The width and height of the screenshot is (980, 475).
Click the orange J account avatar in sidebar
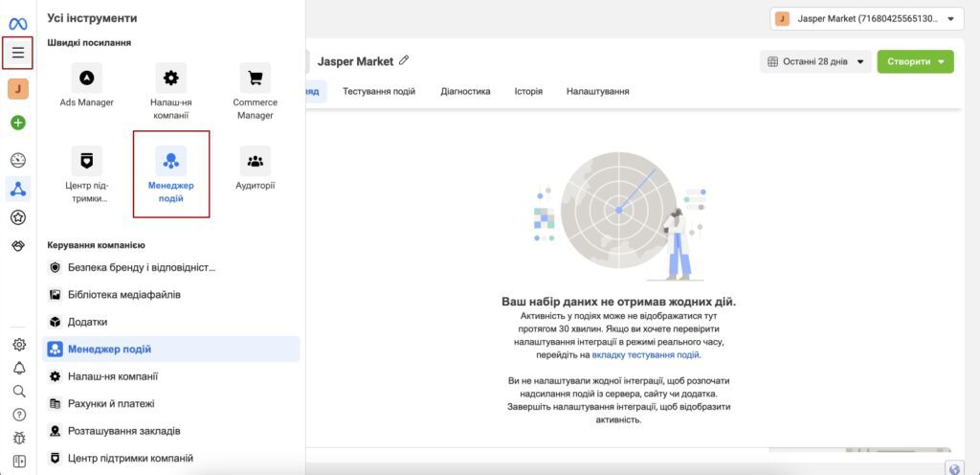18,89
